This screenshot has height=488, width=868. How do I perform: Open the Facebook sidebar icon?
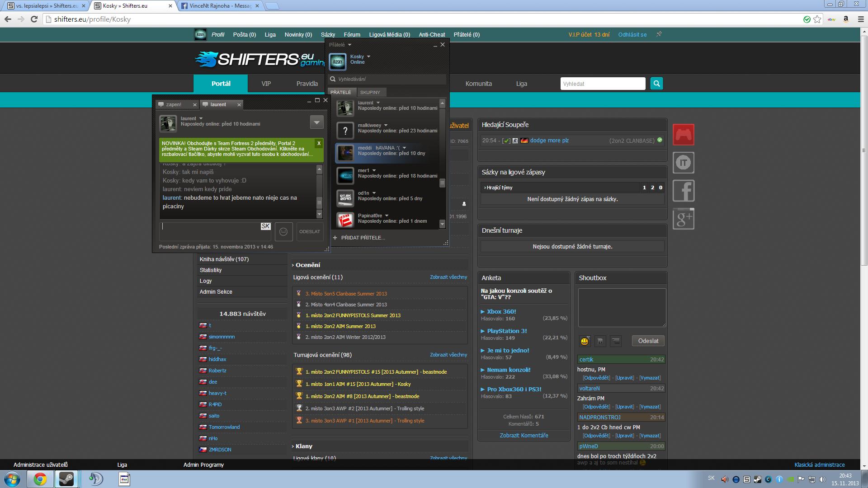pyautogui.click(x=683, y=191)
